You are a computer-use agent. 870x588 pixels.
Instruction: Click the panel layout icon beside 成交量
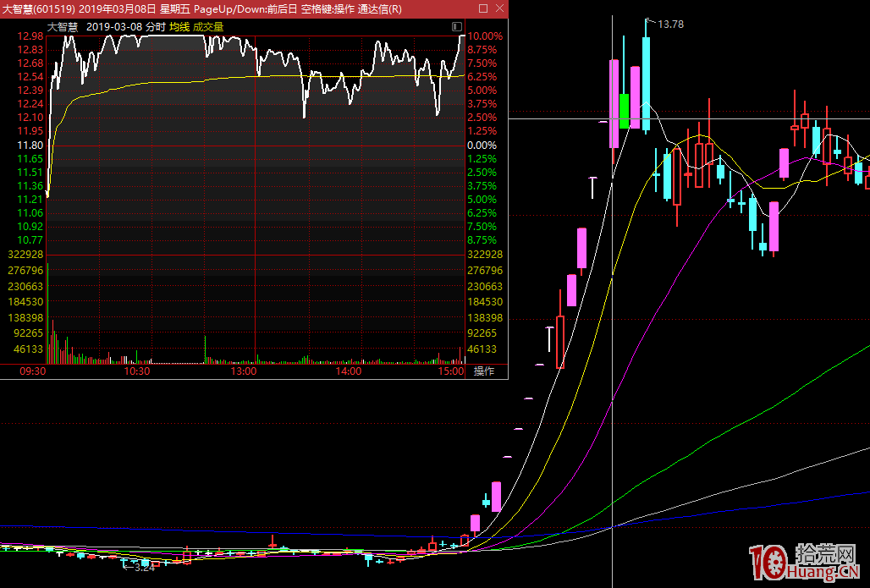click(x=457, y=27)
